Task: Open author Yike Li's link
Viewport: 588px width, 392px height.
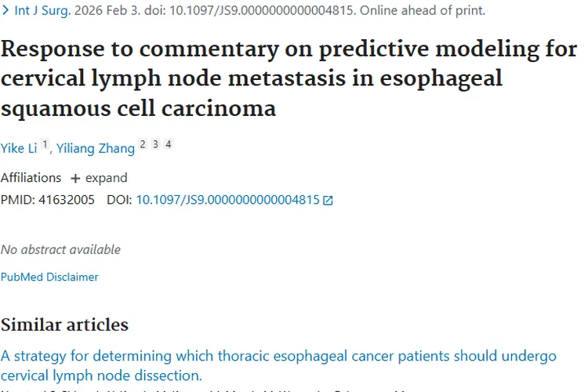Action: (x=19, y=148)
